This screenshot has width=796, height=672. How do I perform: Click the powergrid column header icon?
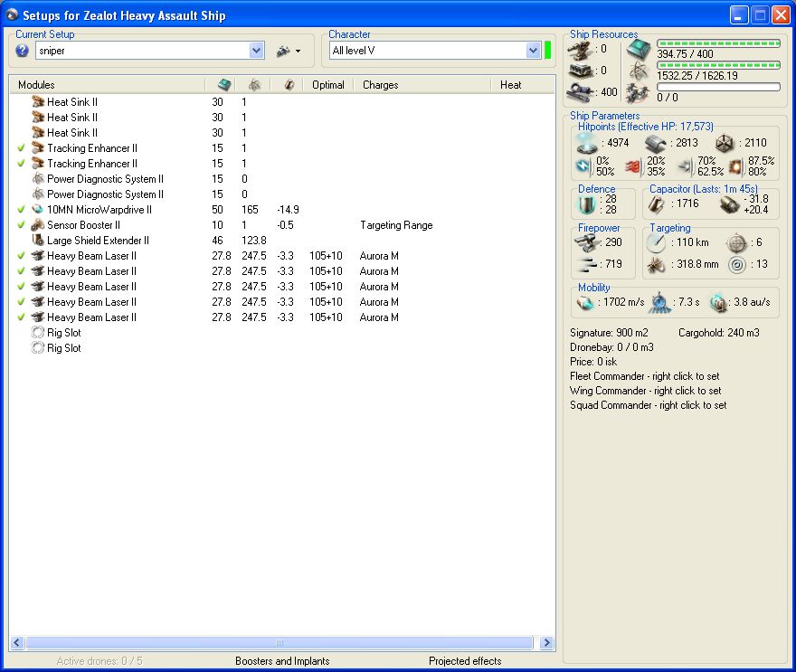point(255,85)
